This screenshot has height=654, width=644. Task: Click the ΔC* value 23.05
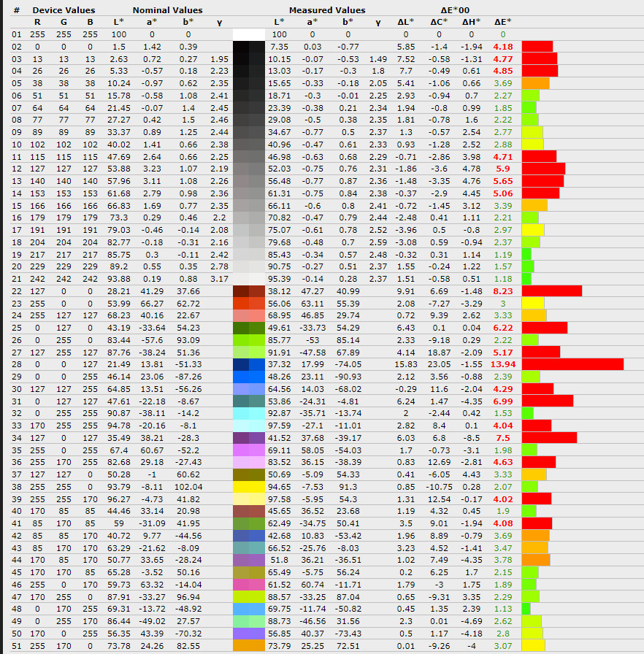(x=439, y=364)
